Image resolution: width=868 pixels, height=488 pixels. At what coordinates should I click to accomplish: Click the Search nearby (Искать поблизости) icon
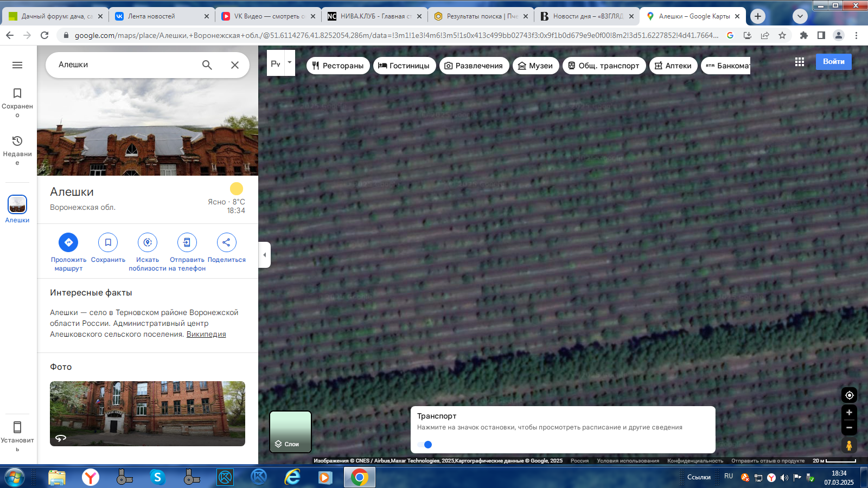[148, 242]
